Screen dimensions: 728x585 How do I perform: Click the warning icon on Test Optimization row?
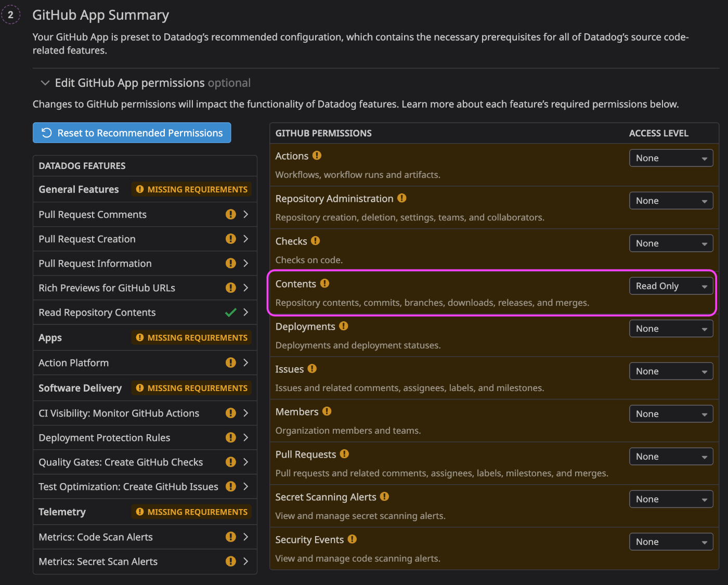[231, 486]
